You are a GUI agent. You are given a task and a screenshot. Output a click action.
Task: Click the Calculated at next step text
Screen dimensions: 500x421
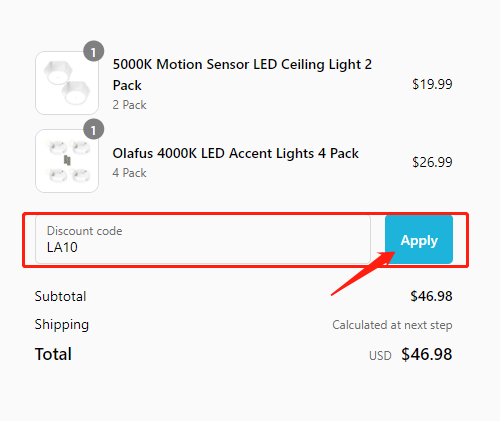[392, 325]
